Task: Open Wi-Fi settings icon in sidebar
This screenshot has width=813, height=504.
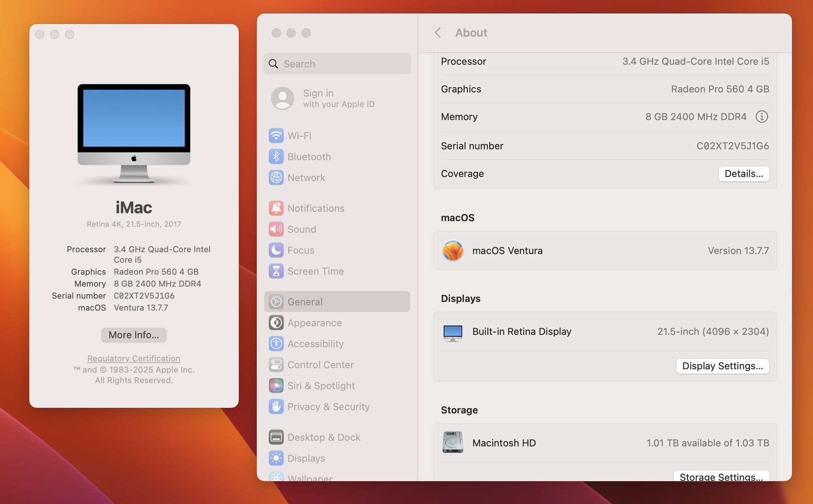Action: [x=276, y=136]
